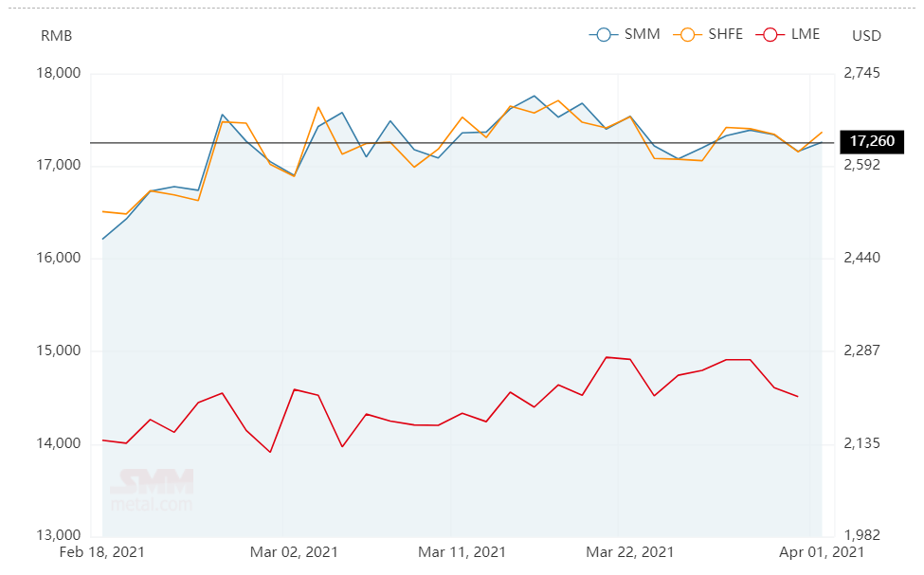The width and height of the screenshot is (924, 575).
Task: Click the 2,135 right axis value
Action: pos(861,443)
